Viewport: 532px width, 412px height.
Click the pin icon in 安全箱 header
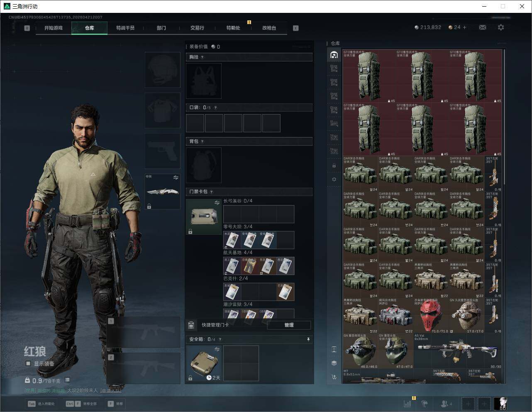coord(308,339)
